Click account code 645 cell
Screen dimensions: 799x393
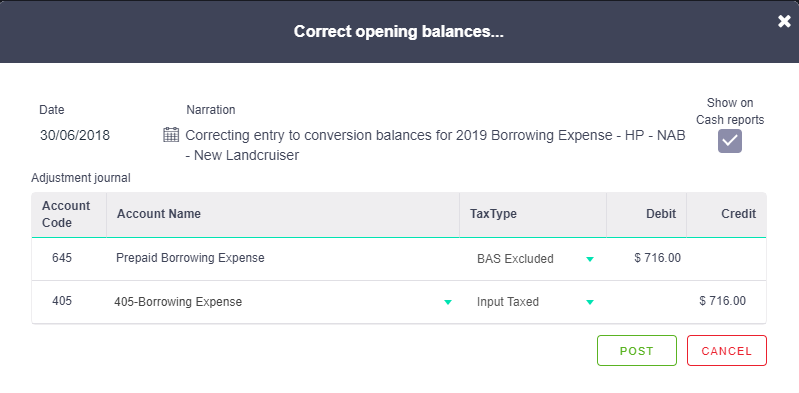click(x=62, y=258)
